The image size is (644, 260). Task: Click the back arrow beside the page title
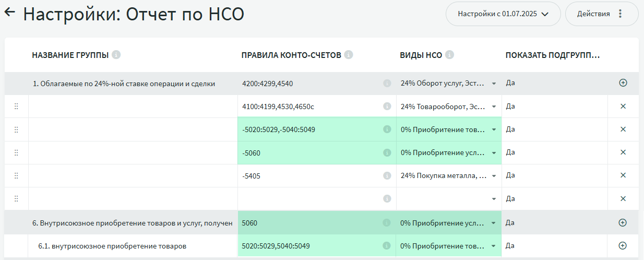click(10, 13)
